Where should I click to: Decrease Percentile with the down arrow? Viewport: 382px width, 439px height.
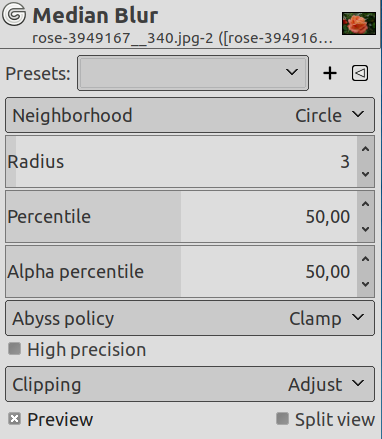click(365, 229)
